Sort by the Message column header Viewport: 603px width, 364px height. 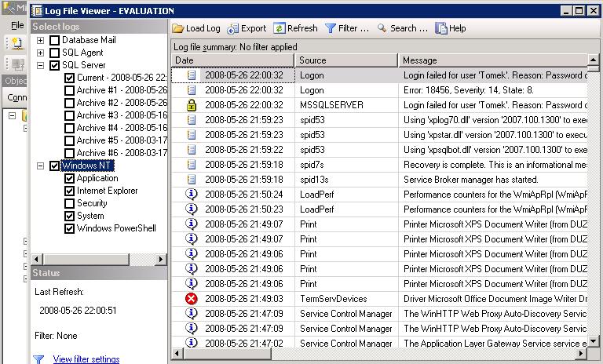[x=493, y=60]
